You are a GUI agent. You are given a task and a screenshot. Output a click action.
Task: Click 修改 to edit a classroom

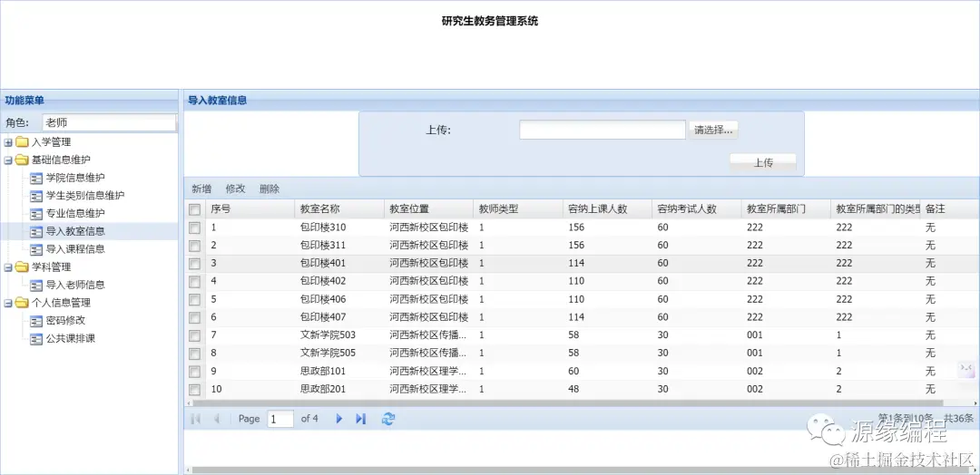pos(236,189)
